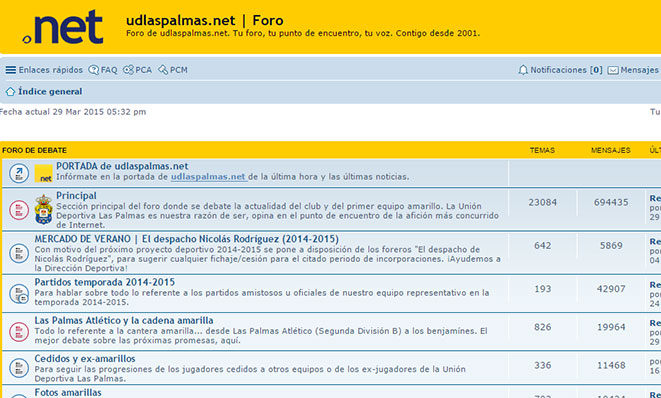Go to Índice general home icon
Viewport: 661px width, 398px height.
tap(11, 91)
